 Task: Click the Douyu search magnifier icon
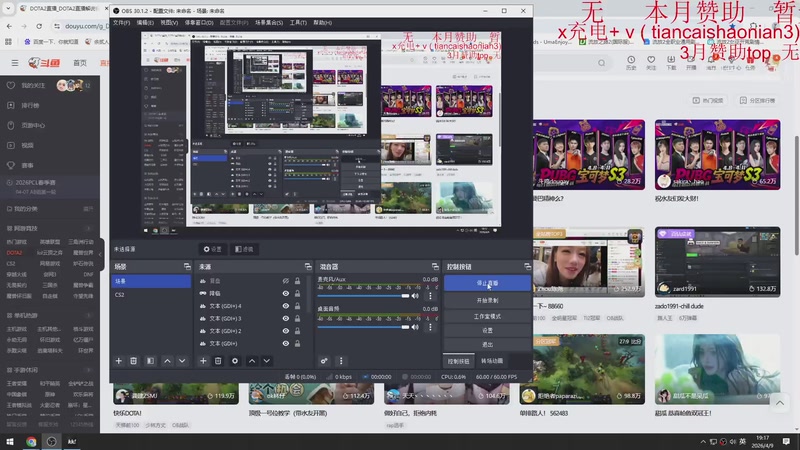602,63
